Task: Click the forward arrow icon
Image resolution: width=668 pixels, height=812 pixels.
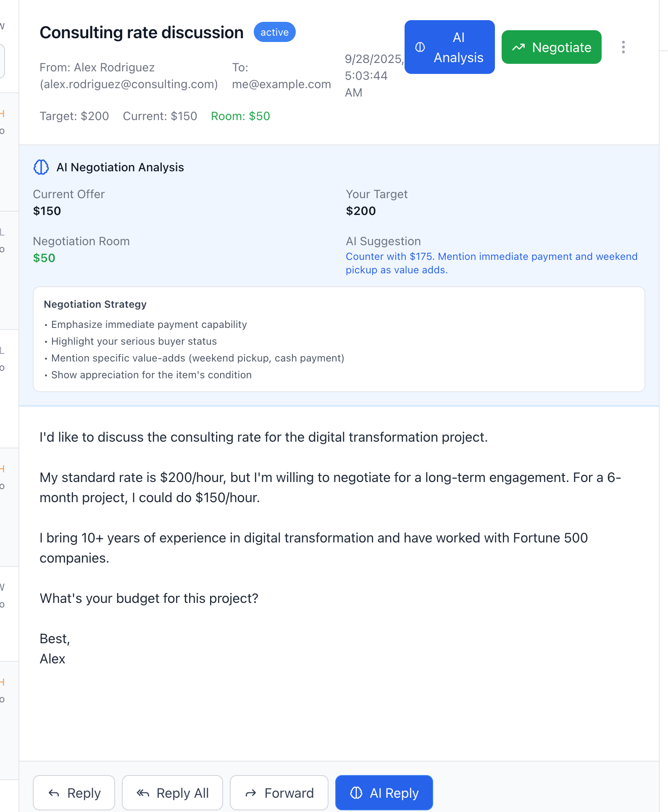Action: coord(251,793)
